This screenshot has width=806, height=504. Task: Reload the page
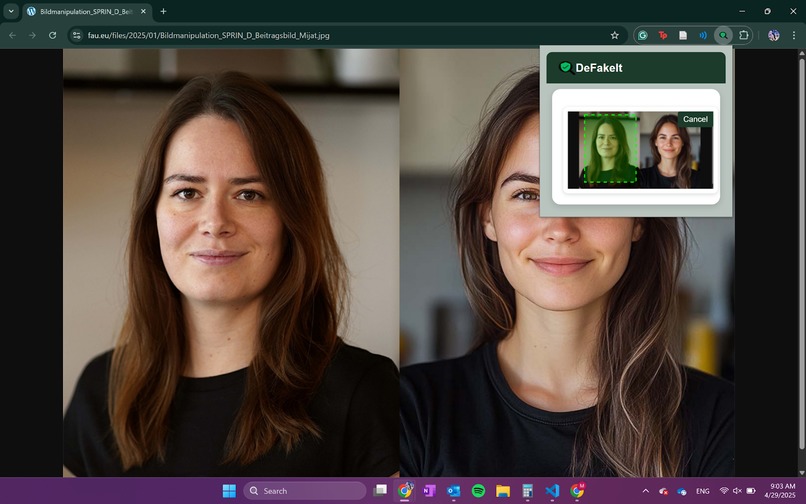click(52, 35)
